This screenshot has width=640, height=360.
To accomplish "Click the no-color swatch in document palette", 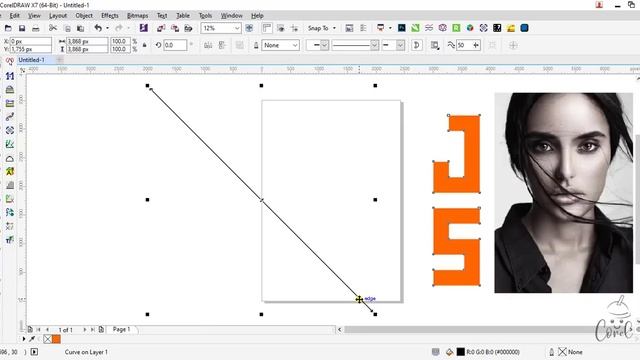I will point(48,339).
